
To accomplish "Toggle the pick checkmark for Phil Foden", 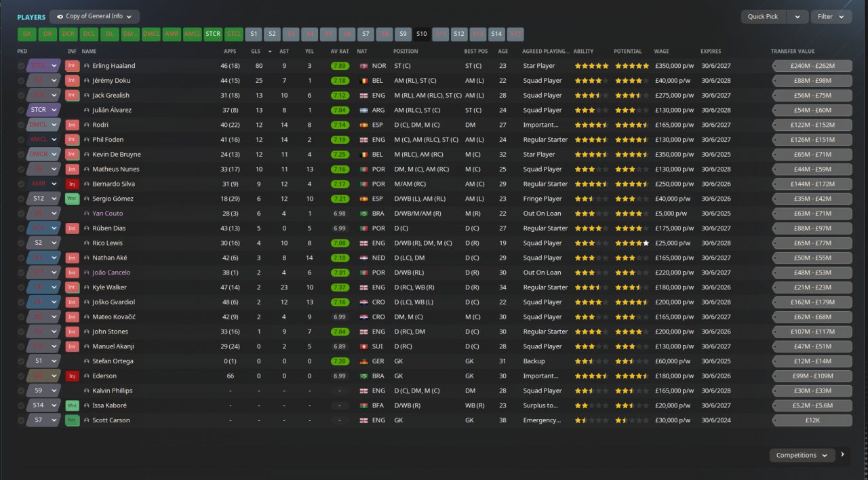I will pyautogui.click(x=21, y=140).
